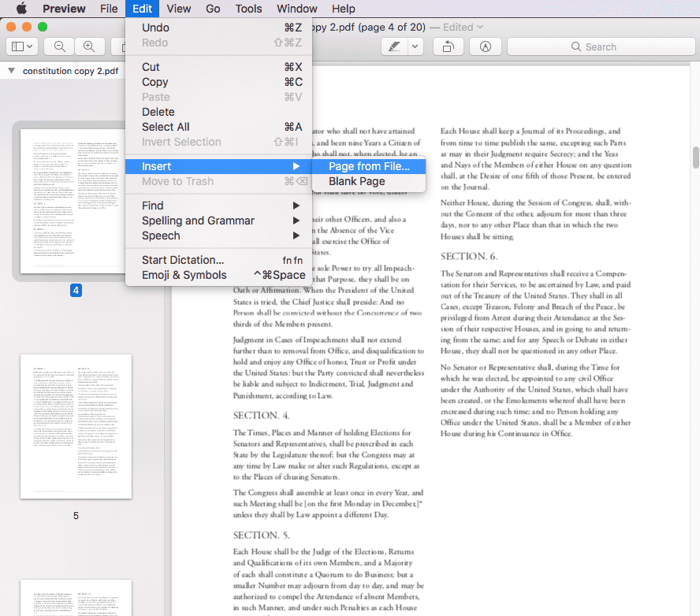Screen dimensions: 700x616
Task: Show the Markup Toolbar with the pencil icon
Action: 485,46
